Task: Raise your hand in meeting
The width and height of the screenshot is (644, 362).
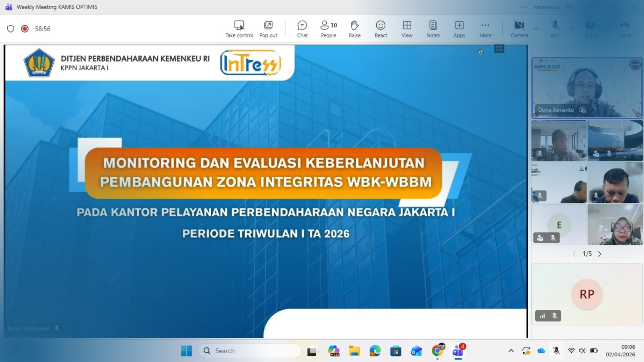Action: point(355,29)
